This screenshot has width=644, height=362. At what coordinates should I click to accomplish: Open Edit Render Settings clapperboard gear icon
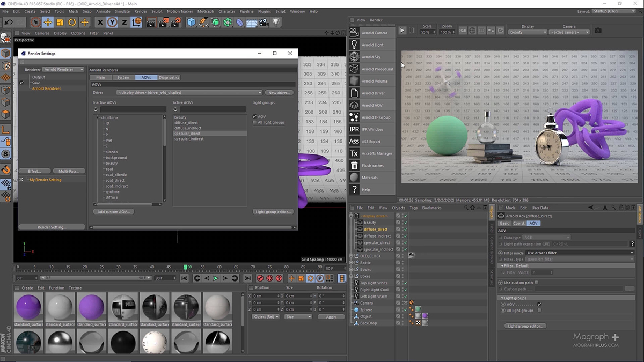click(x=175, y=22)
